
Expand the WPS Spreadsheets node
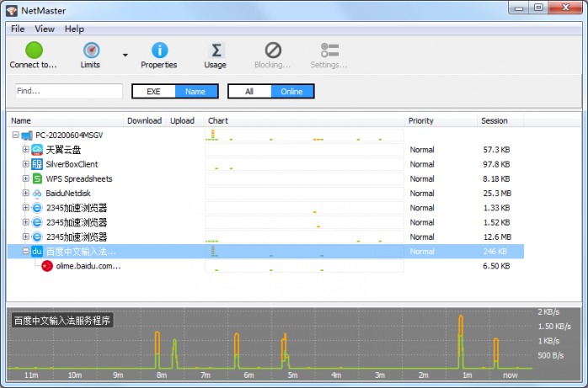pos(25,178)
